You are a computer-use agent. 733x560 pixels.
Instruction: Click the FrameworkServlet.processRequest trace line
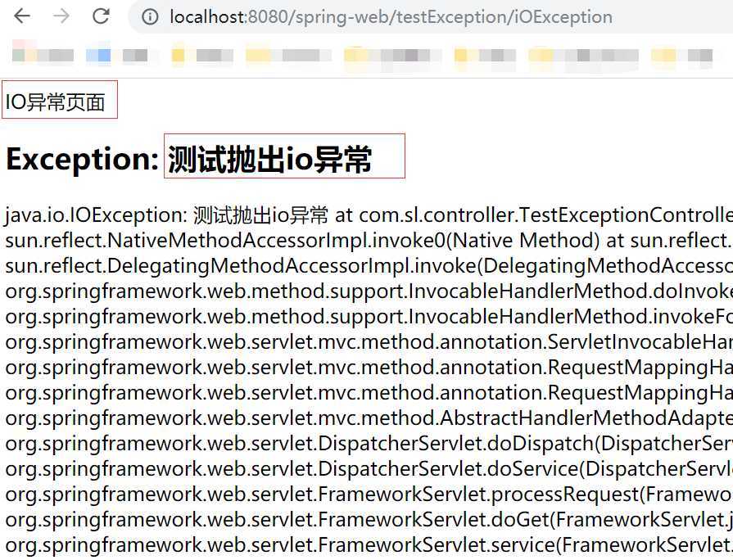(x=369, y=494)
